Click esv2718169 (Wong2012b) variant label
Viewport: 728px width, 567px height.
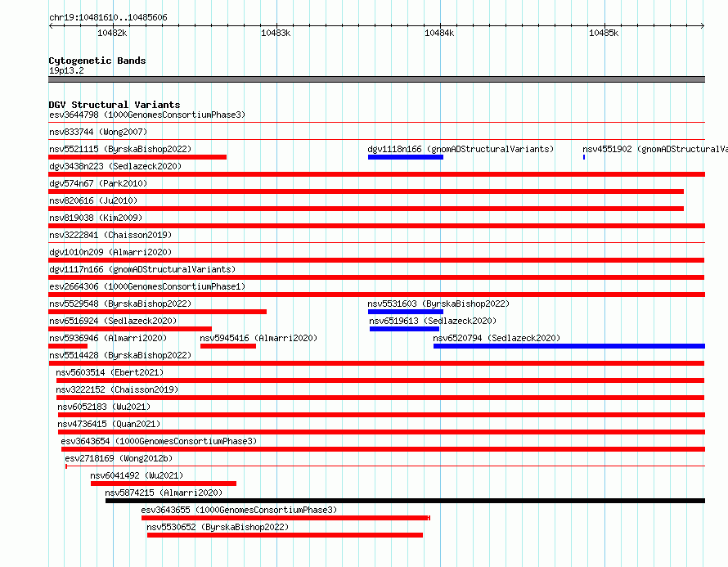(x=119, y=458)
